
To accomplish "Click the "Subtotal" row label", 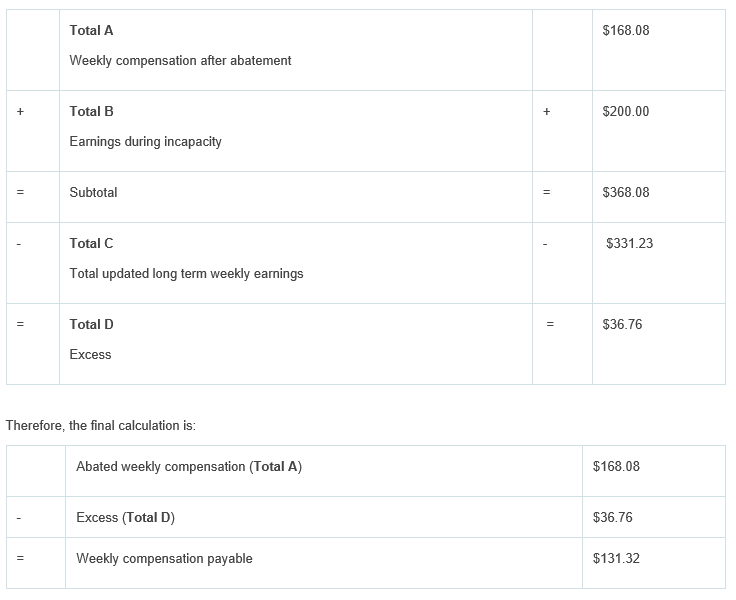I will point(93,193).
